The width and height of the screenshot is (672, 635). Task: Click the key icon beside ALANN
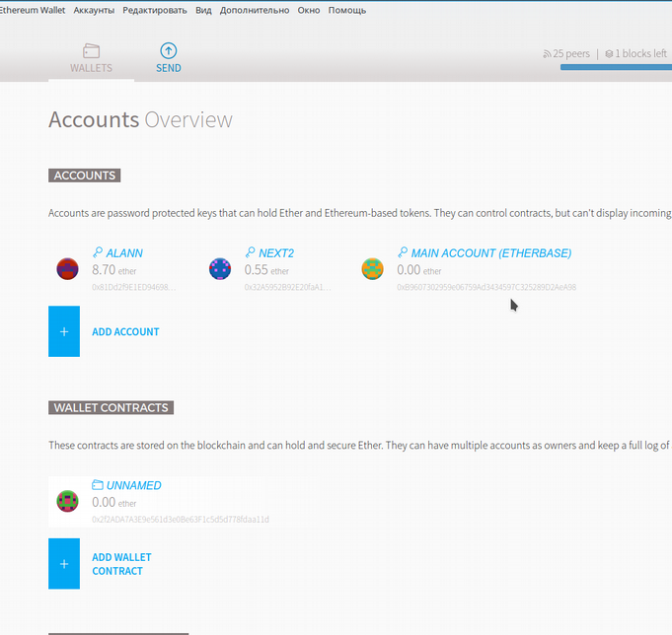pos(98,252)
